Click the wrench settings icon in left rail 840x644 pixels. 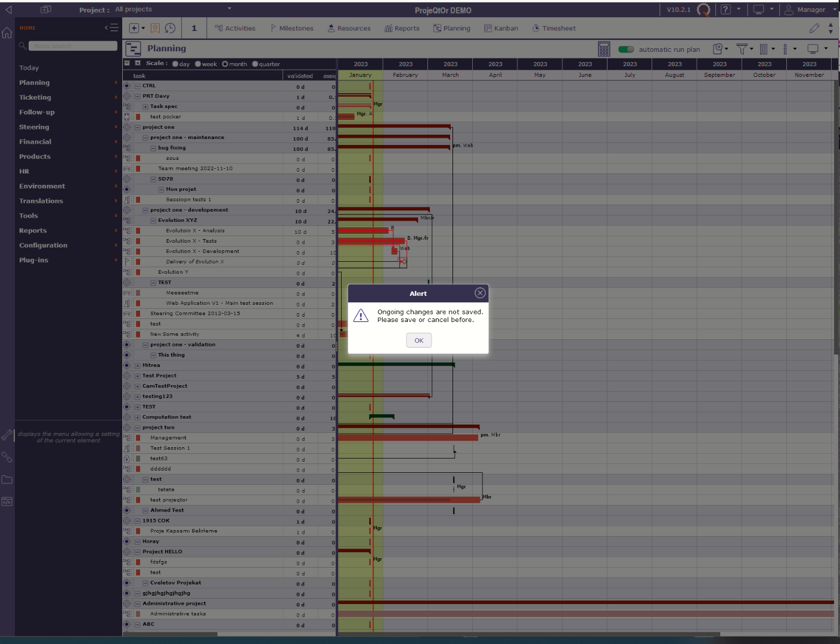[x=7, y=435]
